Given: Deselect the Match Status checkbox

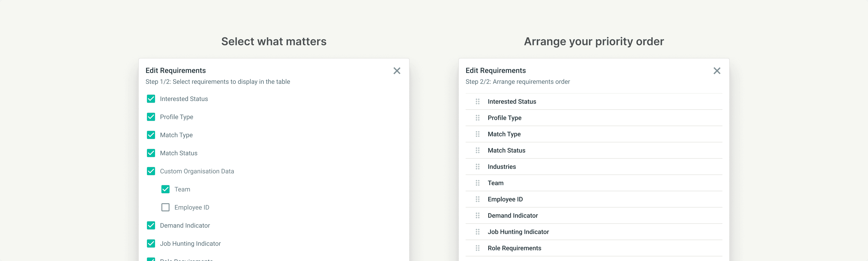Looking at the screenshot, I should [151, 153].
